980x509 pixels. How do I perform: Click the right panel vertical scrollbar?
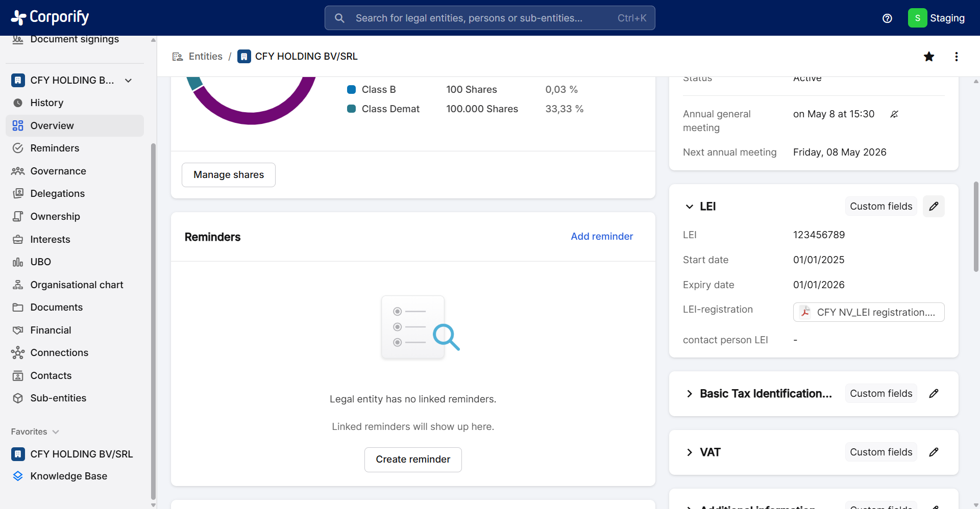[976, 227]
